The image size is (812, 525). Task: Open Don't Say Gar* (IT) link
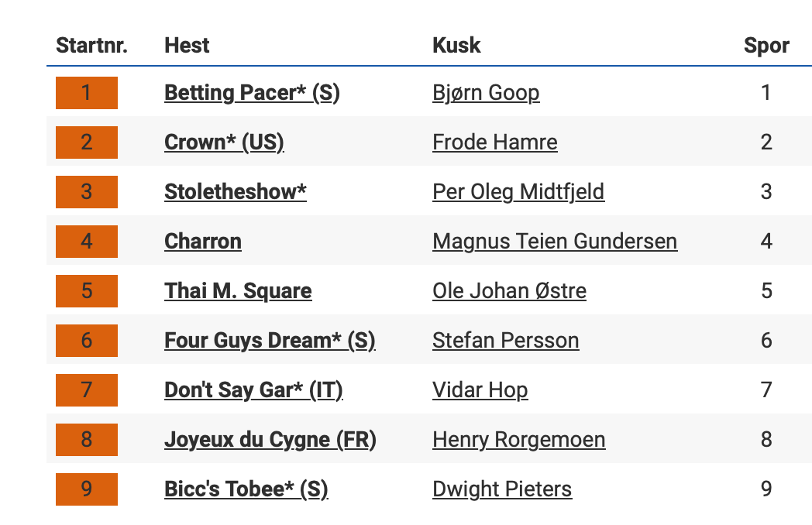pyautogui.click(x=253, y=390)
